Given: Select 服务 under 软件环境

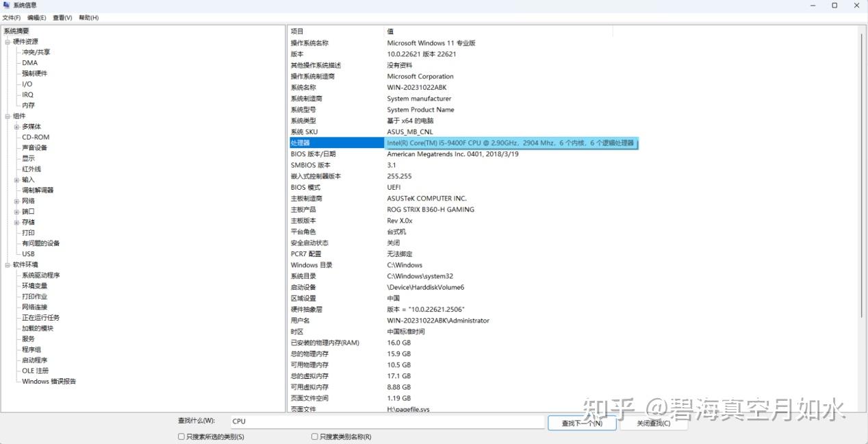Looking at the screenshot, I should [x=27, y=338].
